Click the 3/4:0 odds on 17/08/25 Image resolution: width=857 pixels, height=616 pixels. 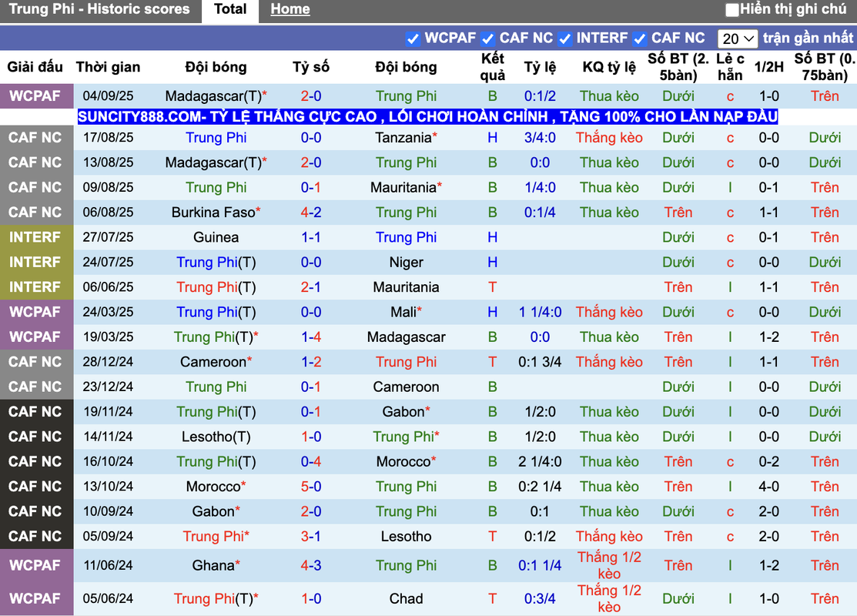[x=540, y=138]
